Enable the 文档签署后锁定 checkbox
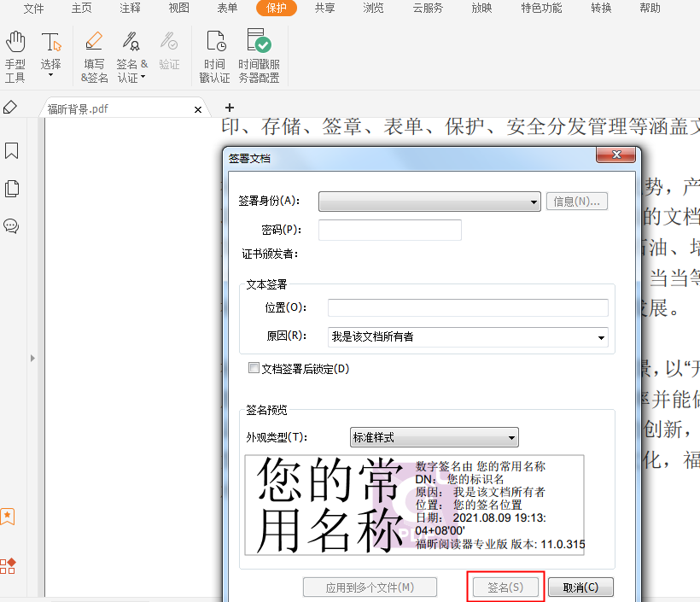The image size is (700, 602). point(254,368)
